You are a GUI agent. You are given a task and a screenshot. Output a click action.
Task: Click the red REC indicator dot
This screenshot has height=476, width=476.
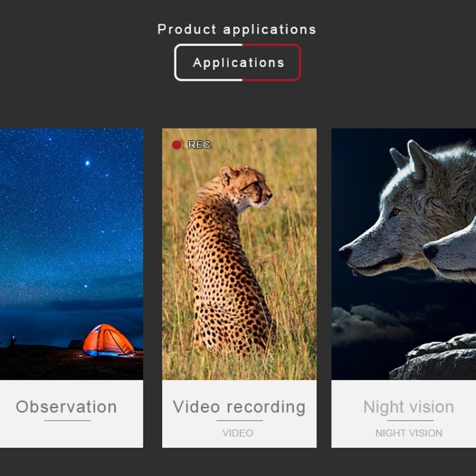coord(176,145)
